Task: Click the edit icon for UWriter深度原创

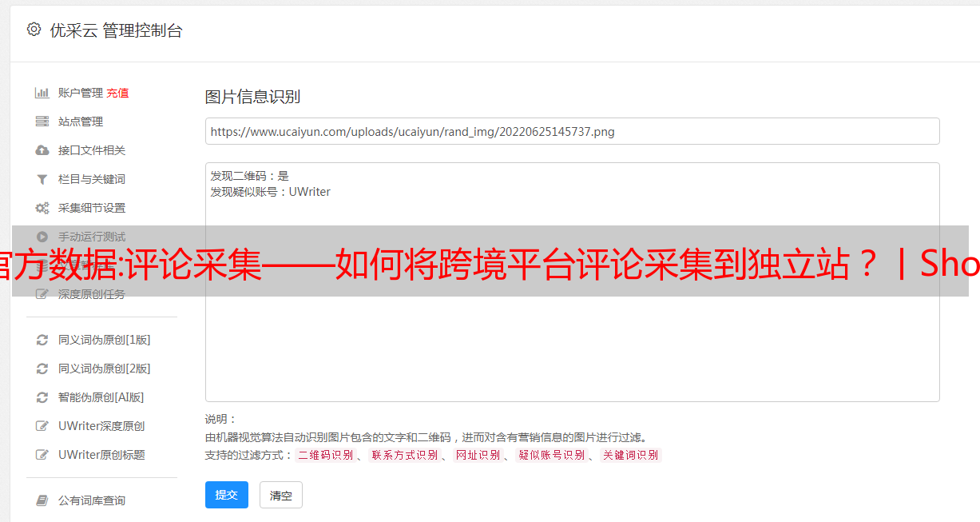Action: [x=42, y=426]
